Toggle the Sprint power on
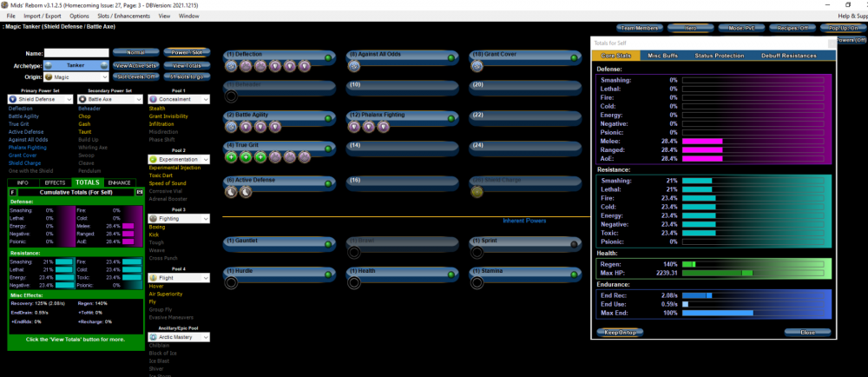The width and height of the screenshot is (868, 377). coord(573,242)
